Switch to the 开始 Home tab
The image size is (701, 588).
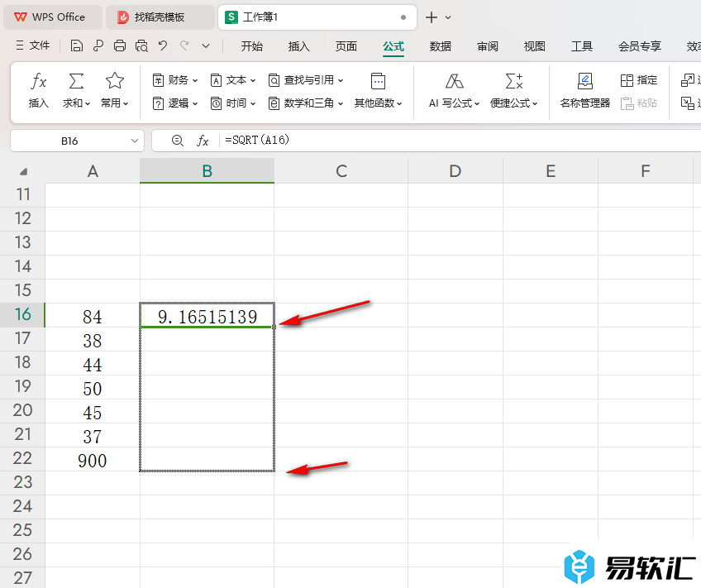(251, 46)
